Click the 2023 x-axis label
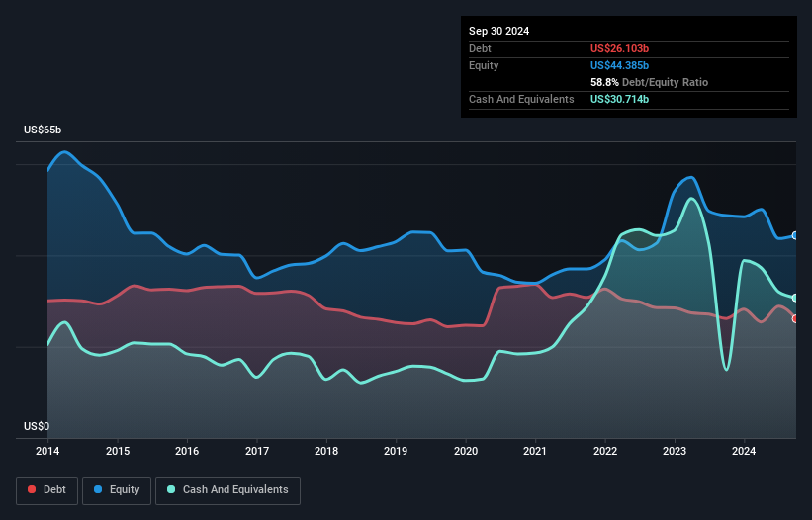 coord(675,451)
